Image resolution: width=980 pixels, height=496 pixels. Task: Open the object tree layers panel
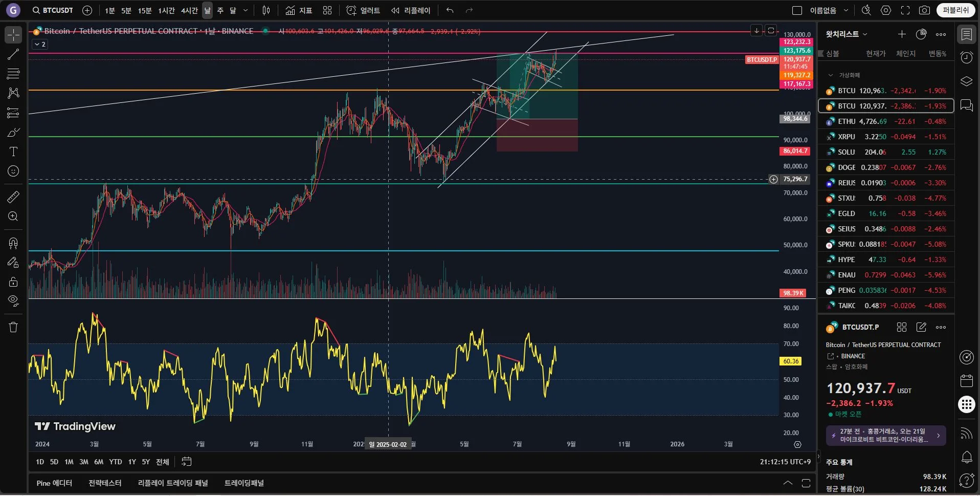[x=967, y=81]
